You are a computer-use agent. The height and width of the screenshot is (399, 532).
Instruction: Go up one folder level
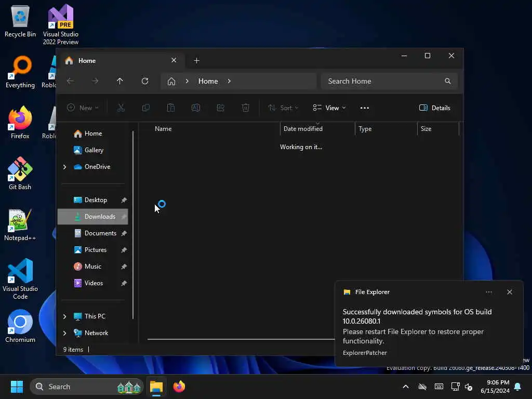tap(120, 81)
